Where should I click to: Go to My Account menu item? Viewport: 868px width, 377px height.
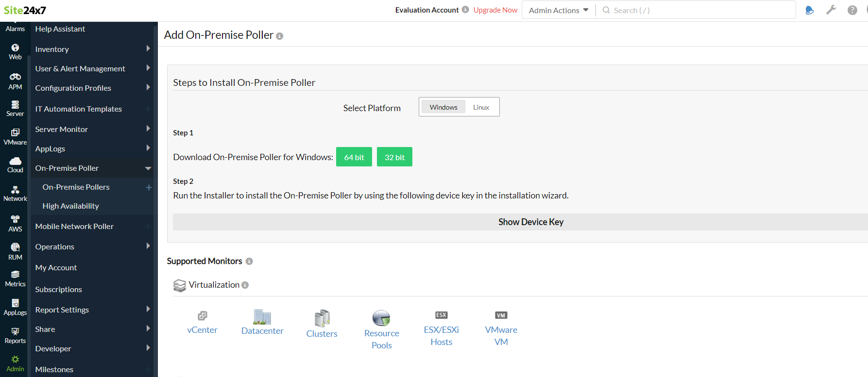click(x=56, y=268)
